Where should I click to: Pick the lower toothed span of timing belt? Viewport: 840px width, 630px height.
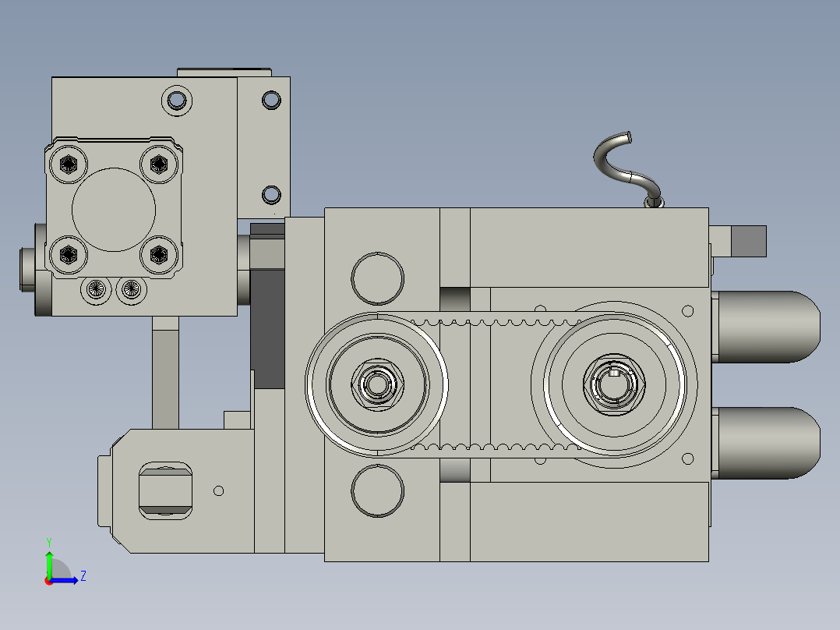(496, 449)
